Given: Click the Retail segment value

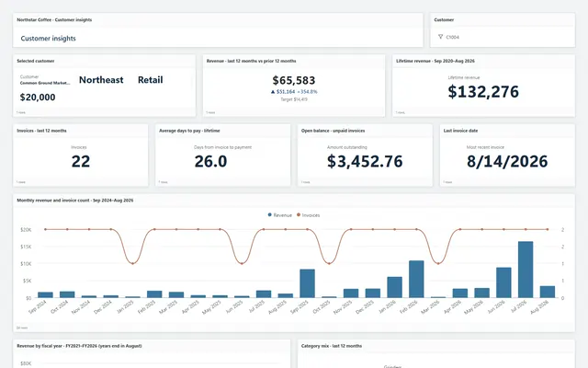Looking at the screenshot, I should click(x=151, y=80).
